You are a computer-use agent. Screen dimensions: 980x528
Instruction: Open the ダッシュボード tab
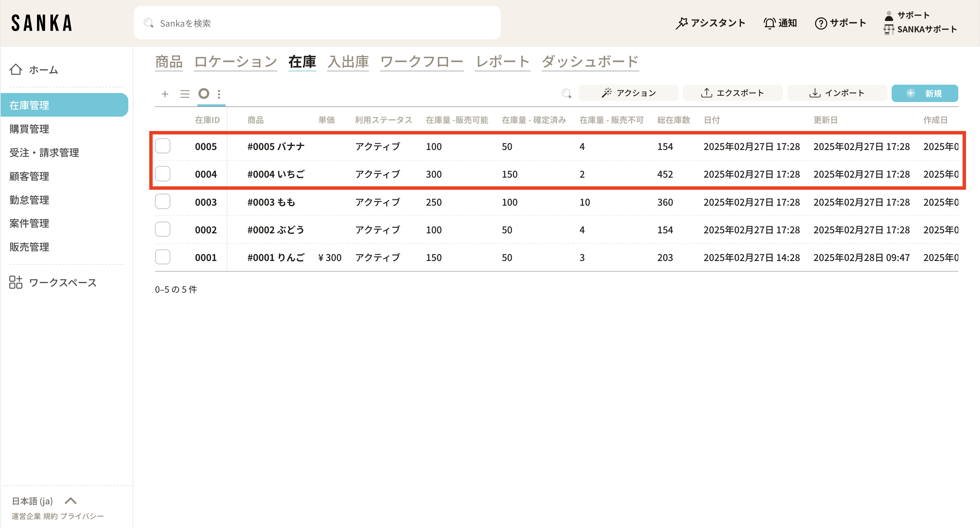(590, 62)
